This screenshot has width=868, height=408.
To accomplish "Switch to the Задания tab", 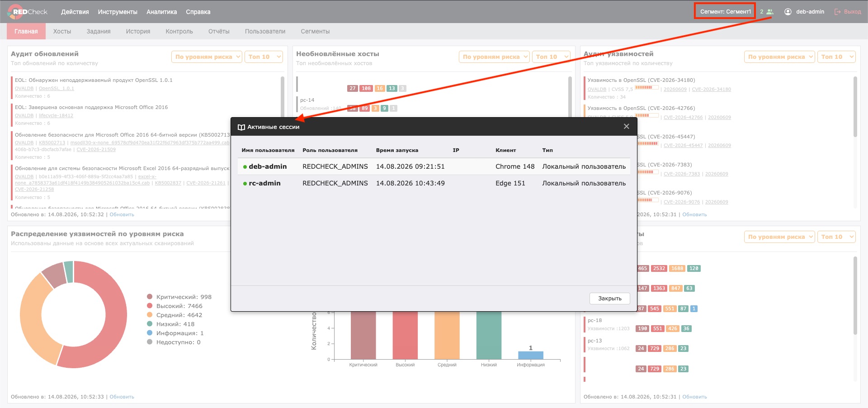I will click(99, 31).
